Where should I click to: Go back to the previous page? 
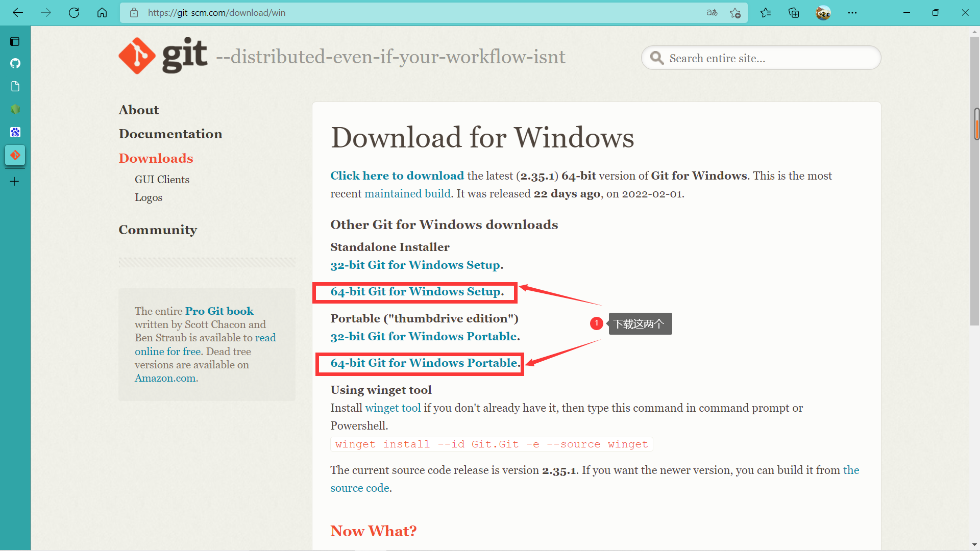18,13
